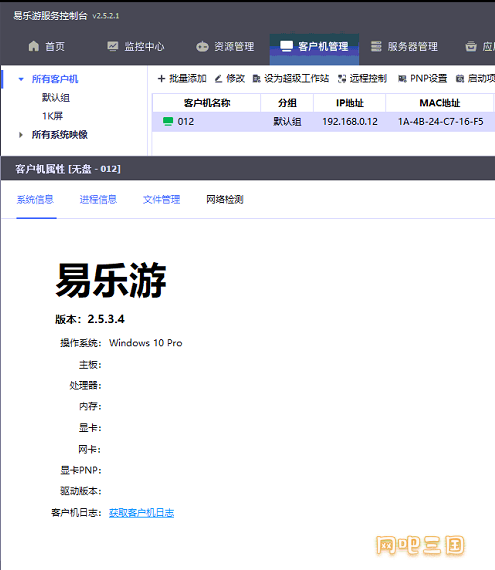Screen dimensions: 495x570
Task: Click the 默认组 cell in client row
Action: 287,121
